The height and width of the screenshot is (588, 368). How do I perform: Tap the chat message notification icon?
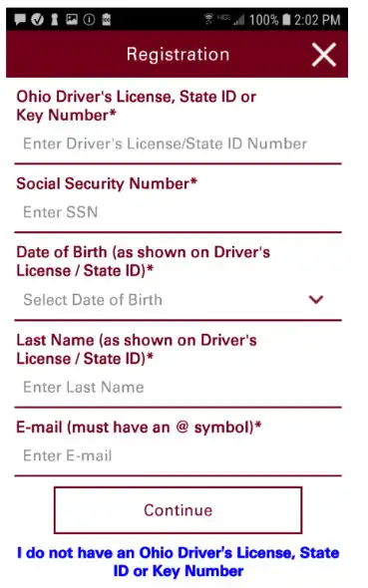coord(20,20)
